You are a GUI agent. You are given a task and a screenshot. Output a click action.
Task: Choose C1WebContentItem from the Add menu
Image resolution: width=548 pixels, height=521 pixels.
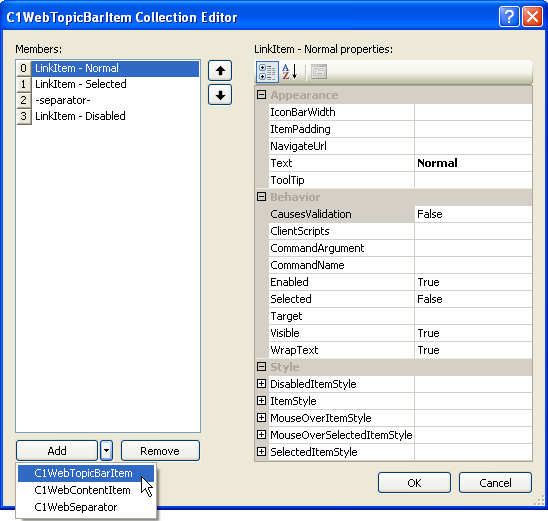[x=86, y=490]
